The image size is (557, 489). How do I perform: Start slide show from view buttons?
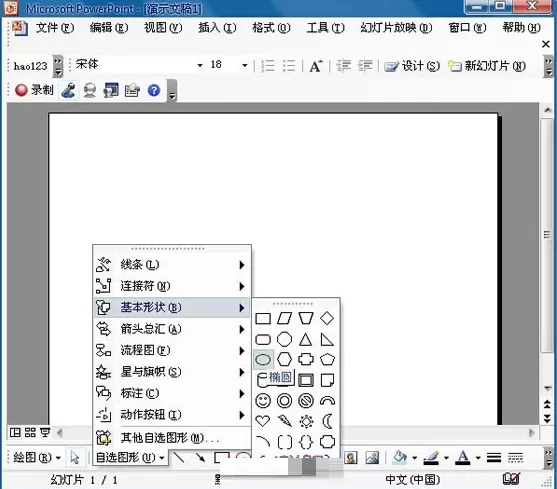[45, 432]
